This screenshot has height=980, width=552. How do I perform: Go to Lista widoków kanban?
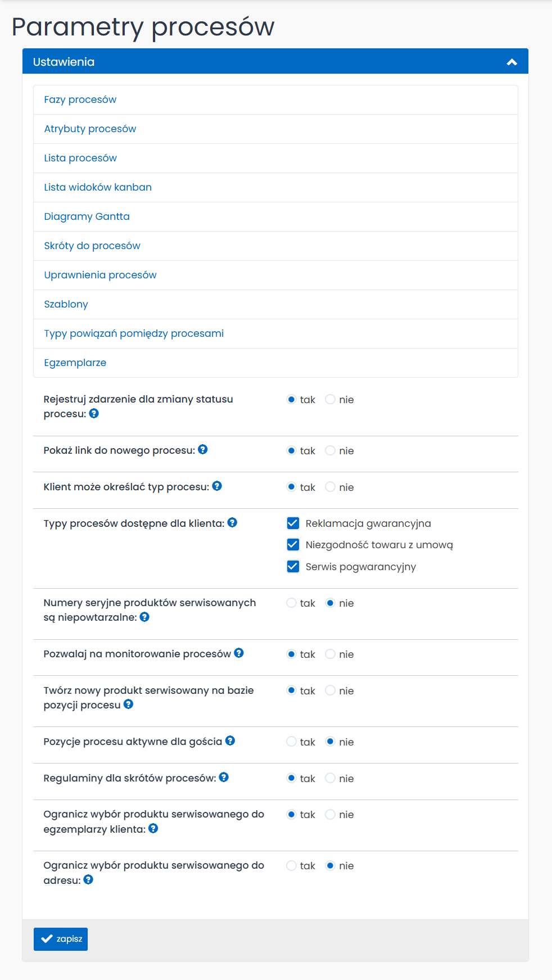tap(98, 187)
